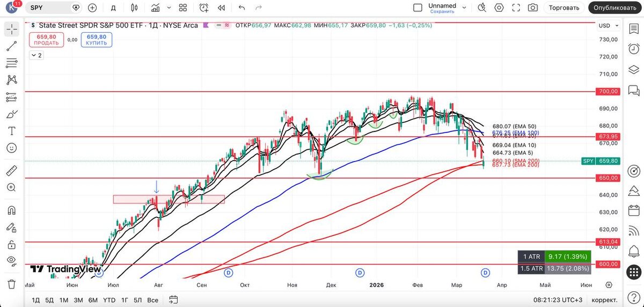Start bar Replay mode
Image resolution: width=644 pixels, height=307 pixels.
221,8
